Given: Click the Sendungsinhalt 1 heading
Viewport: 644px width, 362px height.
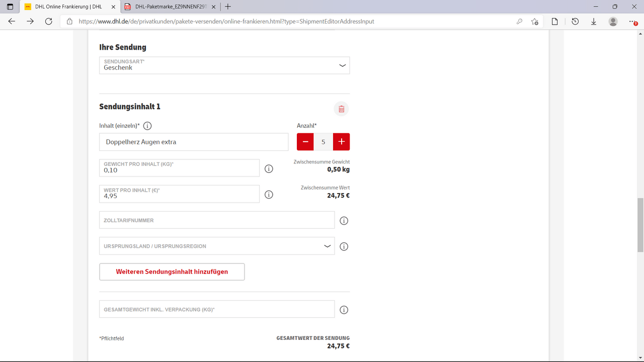Looking at the screenshot, I should (x=130, y=107).
